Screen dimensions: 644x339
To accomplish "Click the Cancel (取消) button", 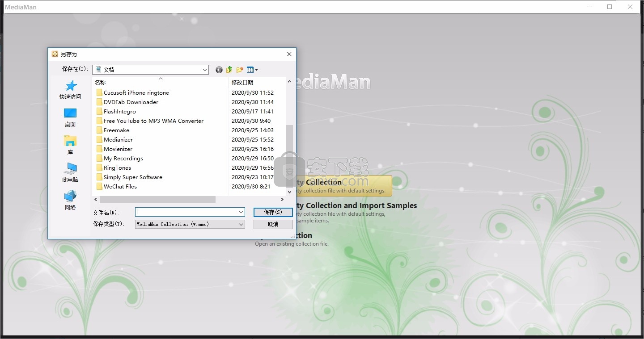I will (x=273, y=224).
